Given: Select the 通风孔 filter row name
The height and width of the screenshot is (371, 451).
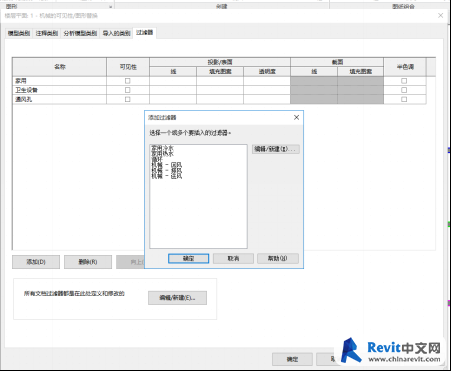Looking at the screenshot, I should (60, 99).
